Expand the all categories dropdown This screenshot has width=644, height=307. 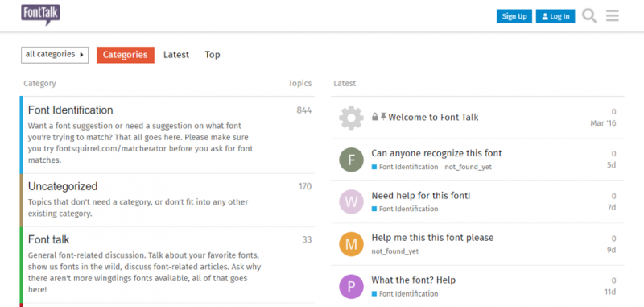click(x=55, y=55)
